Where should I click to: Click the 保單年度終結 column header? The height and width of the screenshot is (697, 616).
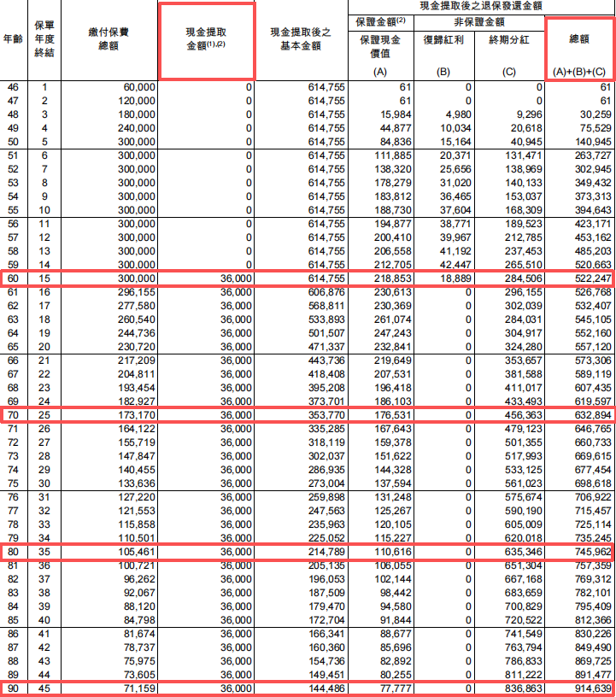tap(44, 39)
